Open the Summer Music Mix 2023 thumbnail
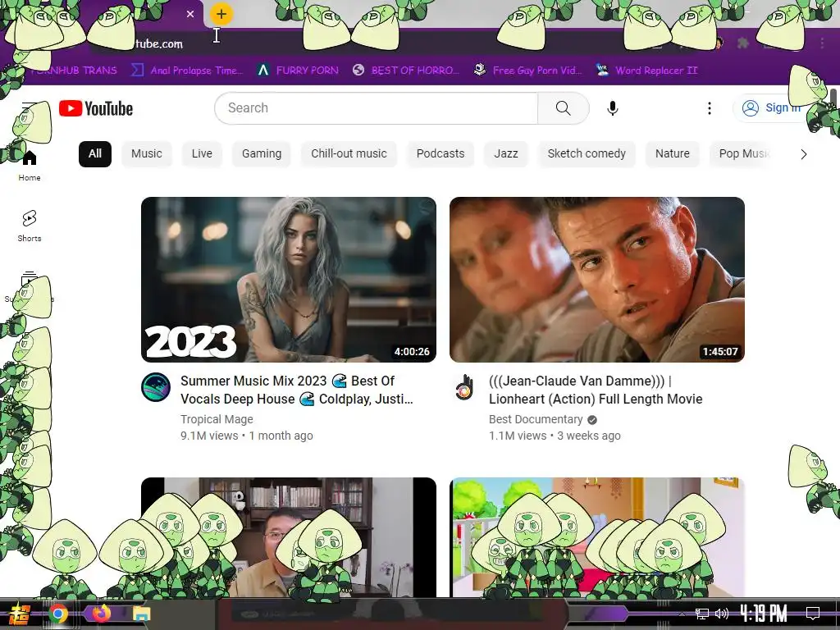This screenshot has height=630, width=840. tap(289, 280)
